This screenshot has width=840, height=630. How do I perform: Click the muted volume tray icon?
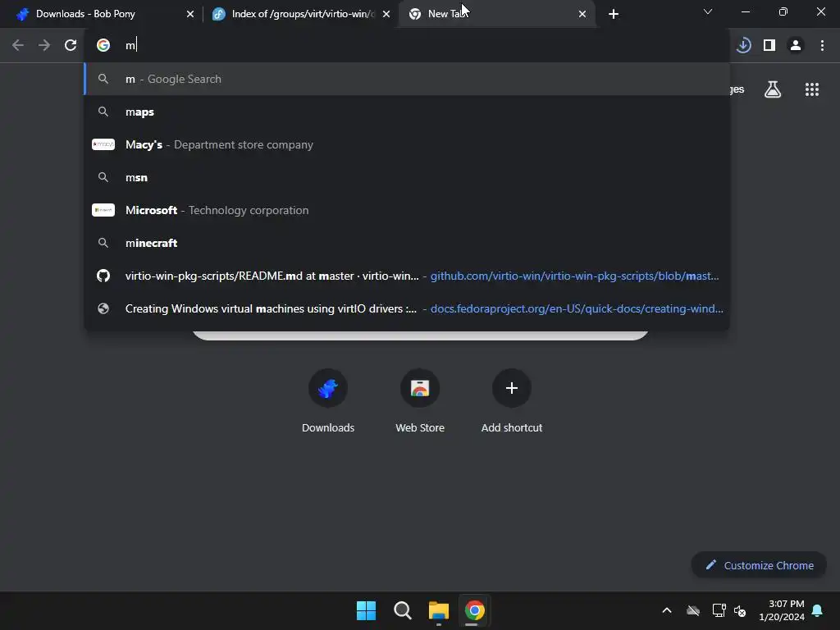[x=740, y=610]
